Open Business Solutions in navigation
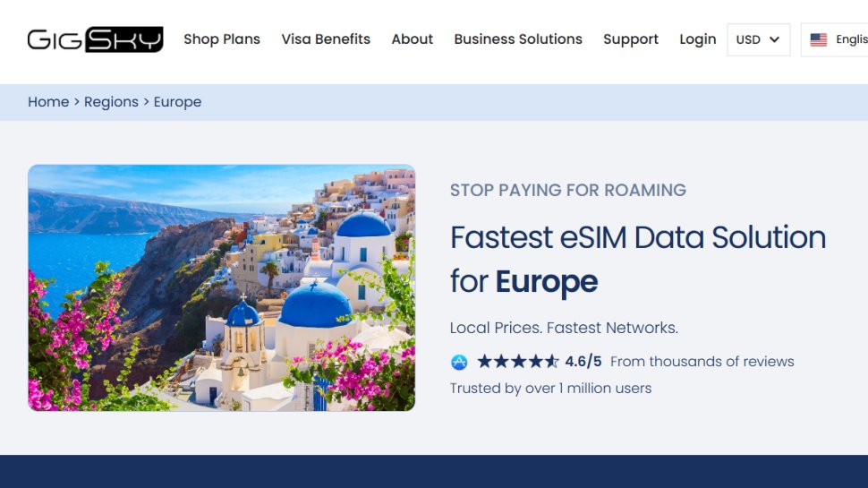Image resolution: width=868 pixels, height=488 pixels. pos(518,39)
